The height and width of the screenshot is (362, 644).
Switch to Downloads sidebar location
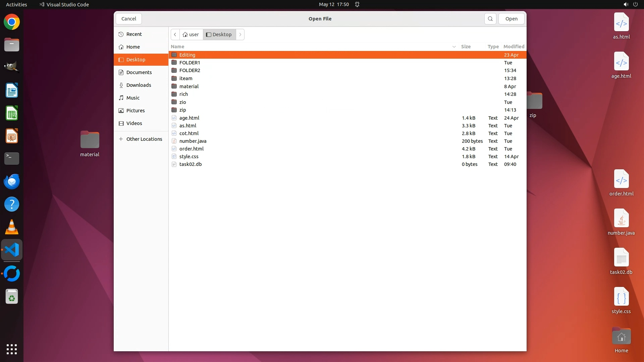tap(139, 85)
